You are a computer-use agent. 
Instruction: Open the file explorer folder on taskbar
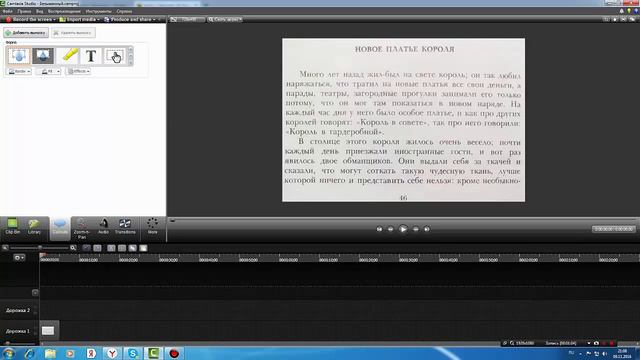pos(50,353)
